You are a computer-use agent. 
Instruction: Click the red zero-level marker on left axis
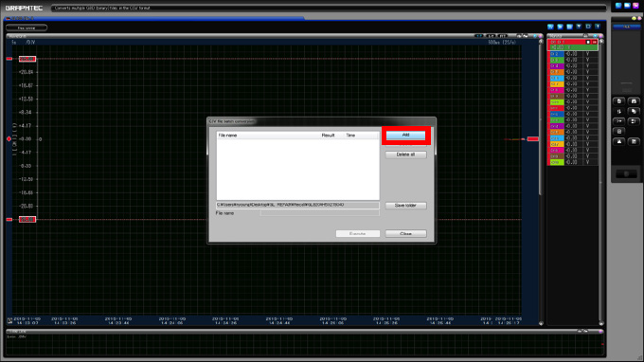click(9, 139)
